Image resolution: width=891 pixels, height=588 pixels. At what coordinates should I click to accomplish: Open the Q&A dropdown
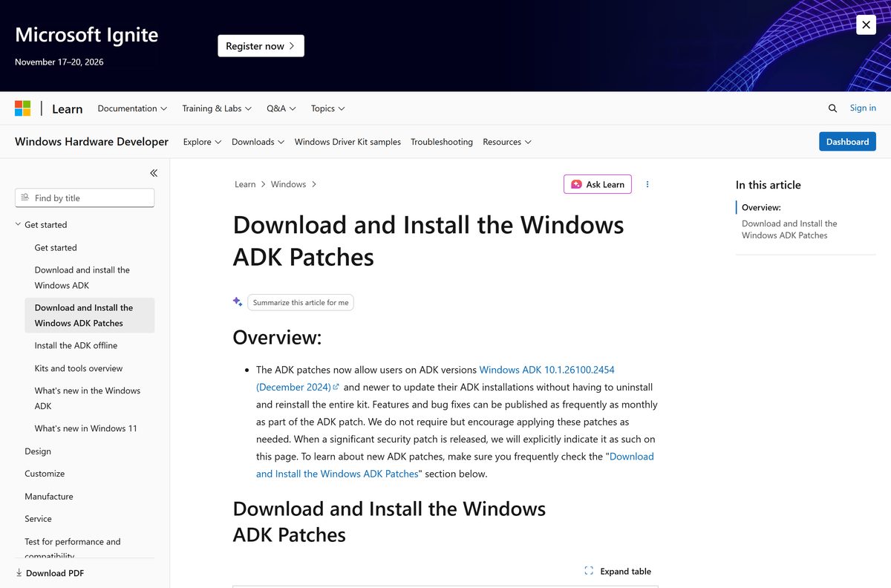pyautogui.click(x=281, y=108)
